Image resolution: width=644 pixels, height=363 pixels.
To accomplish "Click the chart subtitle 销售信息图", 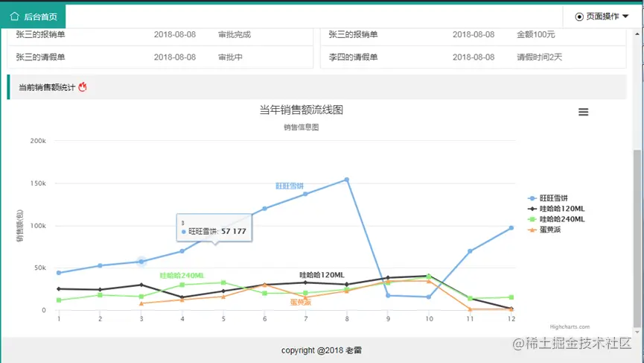I will click(301, 127).
